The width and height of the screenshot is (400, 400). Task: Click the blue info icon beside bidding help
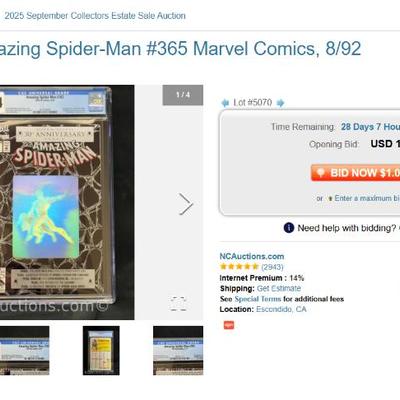(289, 228)
